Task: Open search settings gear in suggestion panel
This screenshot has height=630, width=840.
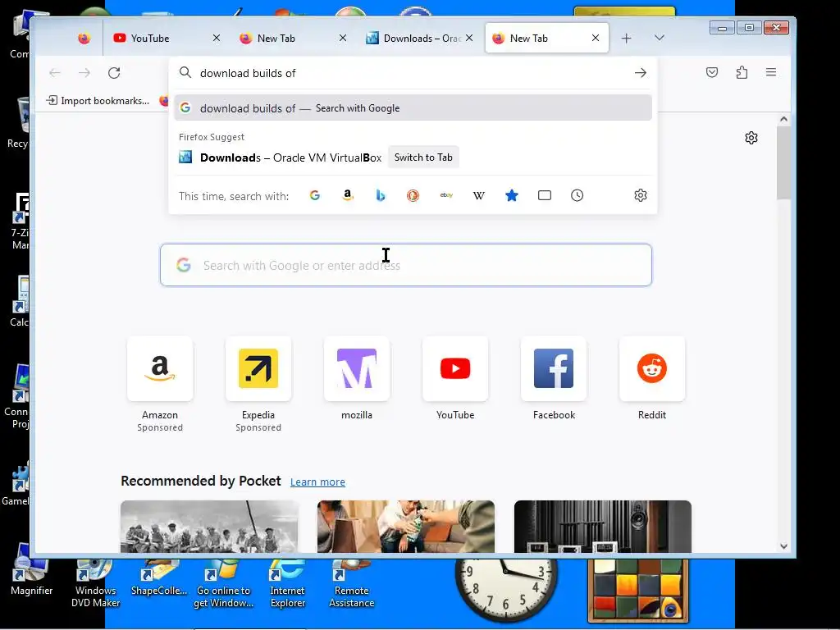Action: tap(640, 195)
